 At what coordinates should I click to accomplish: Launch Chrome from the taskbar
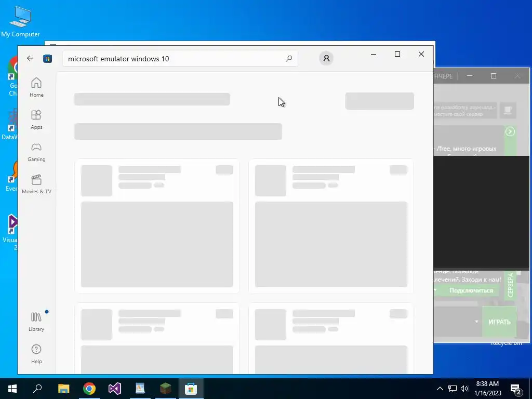click(x=89, y=389)
